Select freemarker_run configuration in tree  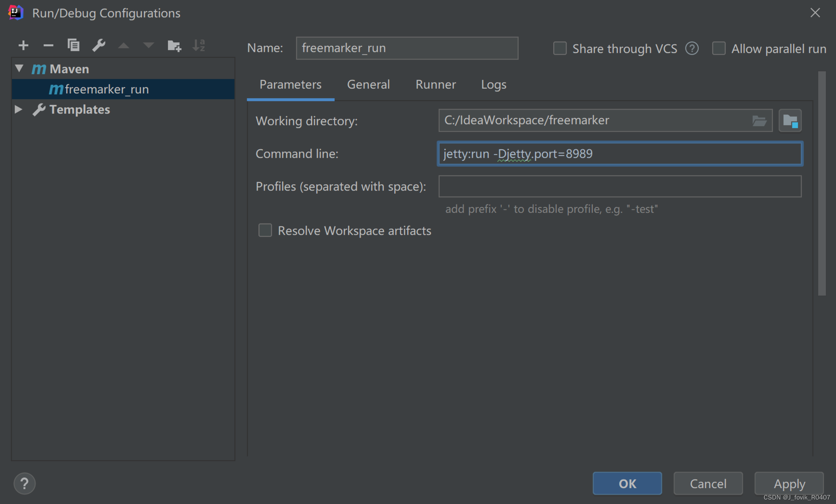[x=123, y=89]
